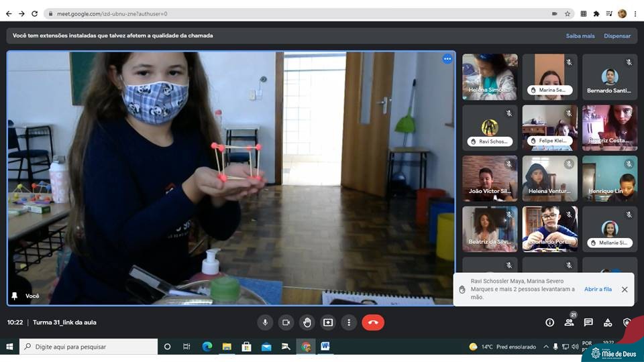This screenshot has height=362, width=644.
Task: Dismiss the extensions warning with Dispensar
Action: click(617, 36)
